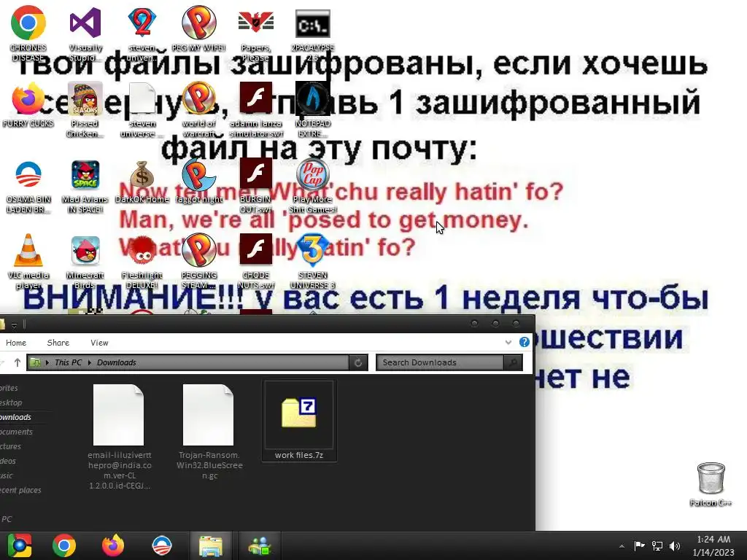Open the BURGIN OUT.swf Flash file
Viewport: 747px width, 560px height.
256,174
